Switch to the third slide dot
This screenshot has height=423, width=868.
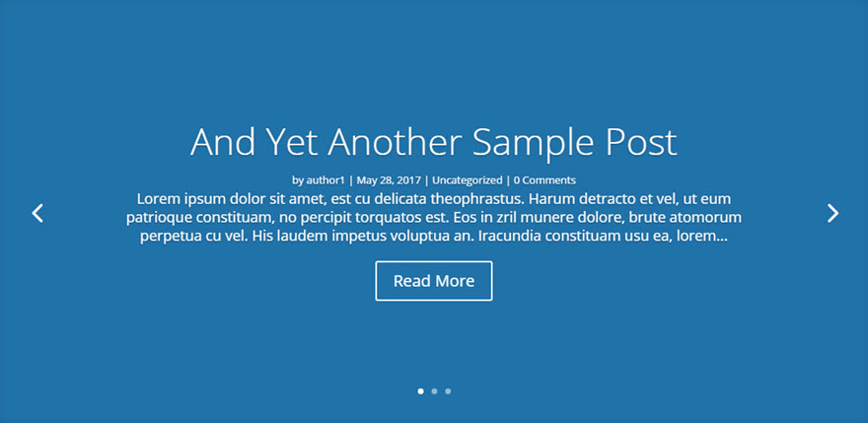pos(448,391)
